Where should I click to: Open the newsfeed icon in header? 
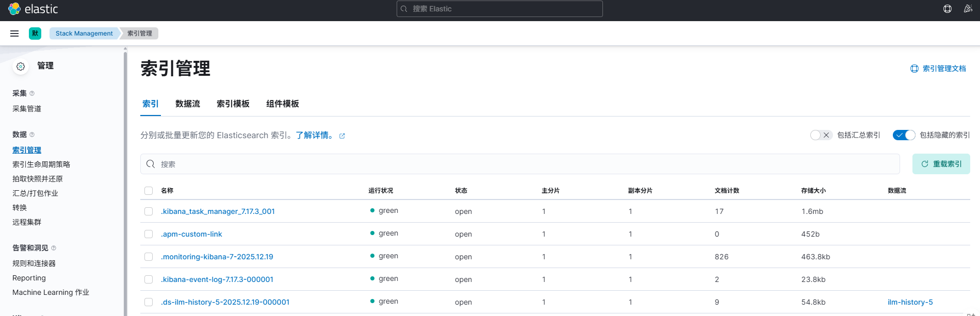tap(968, 9)
